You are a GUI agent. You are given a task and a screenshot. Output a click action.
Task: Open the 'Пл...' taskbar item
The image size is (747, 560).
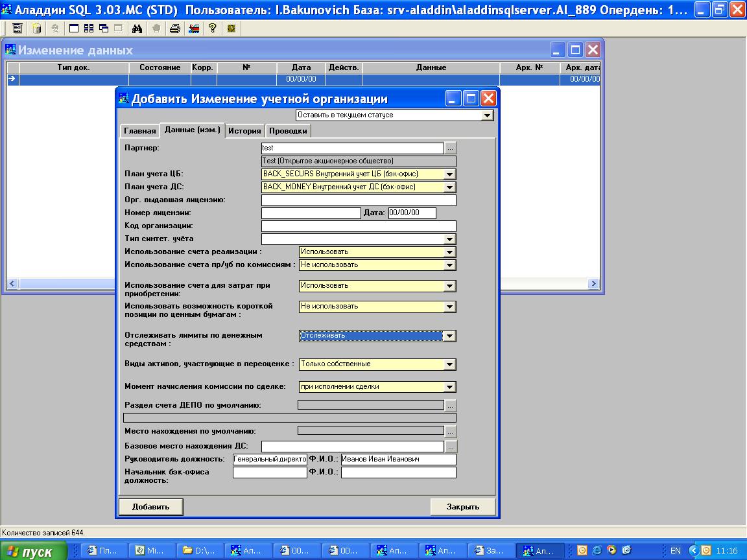104,551
